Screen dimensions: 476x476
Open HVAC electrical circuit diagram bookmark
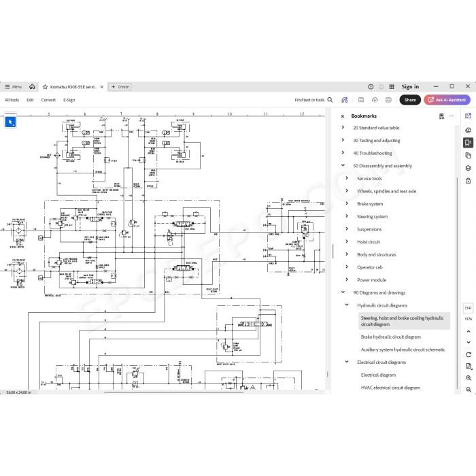390,388
